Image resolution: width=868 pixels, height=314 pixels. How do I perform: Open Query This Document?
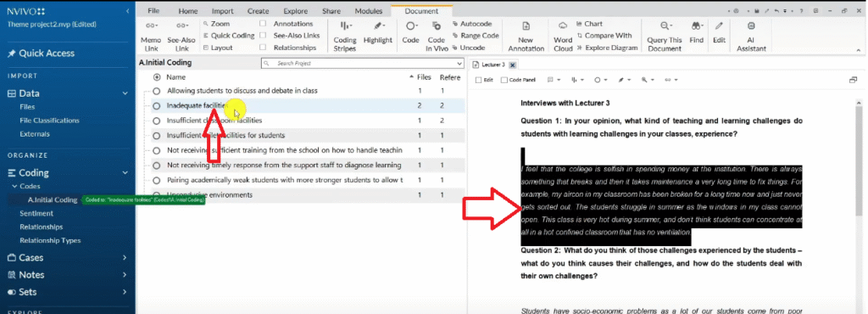click(665, 36)
